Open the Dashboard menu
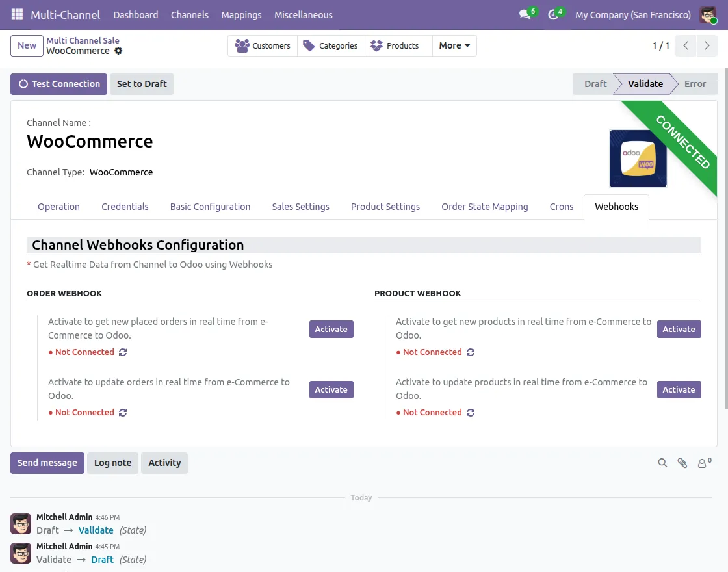Screen dimensions: 728x572 pos(136,15)
